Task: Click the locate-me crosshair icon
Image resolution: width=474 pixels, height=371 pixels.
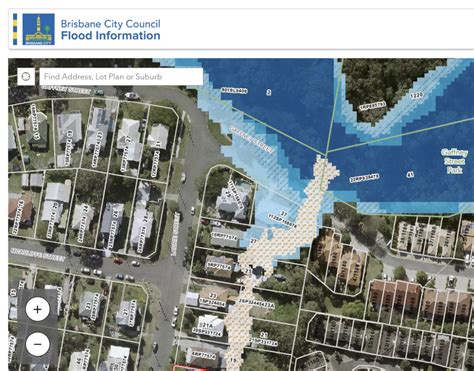Action: tap(26, 77)
